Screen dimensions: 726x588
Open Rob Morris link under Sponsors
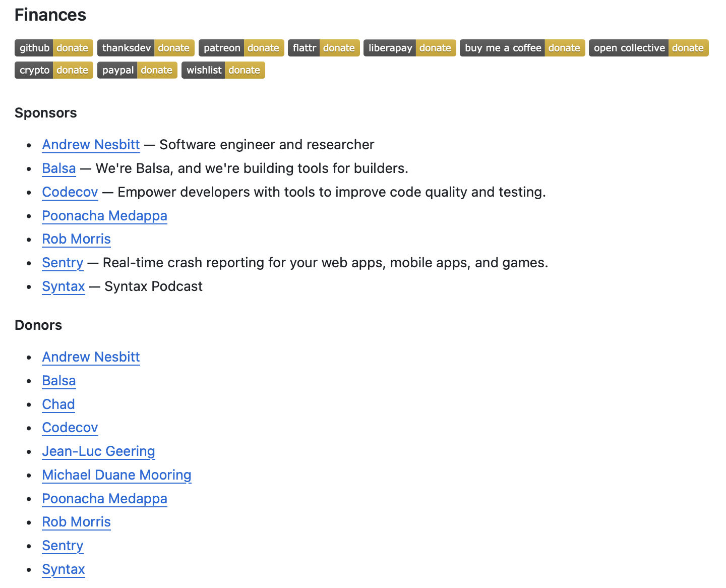pyautogui.click(x=77, y=239)
